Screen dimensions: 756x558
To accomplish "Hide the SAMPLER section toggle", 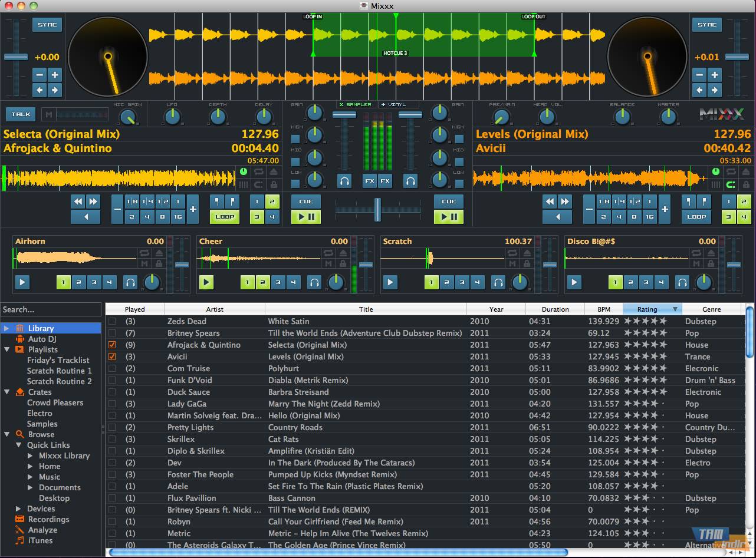I will click(356, 104).
